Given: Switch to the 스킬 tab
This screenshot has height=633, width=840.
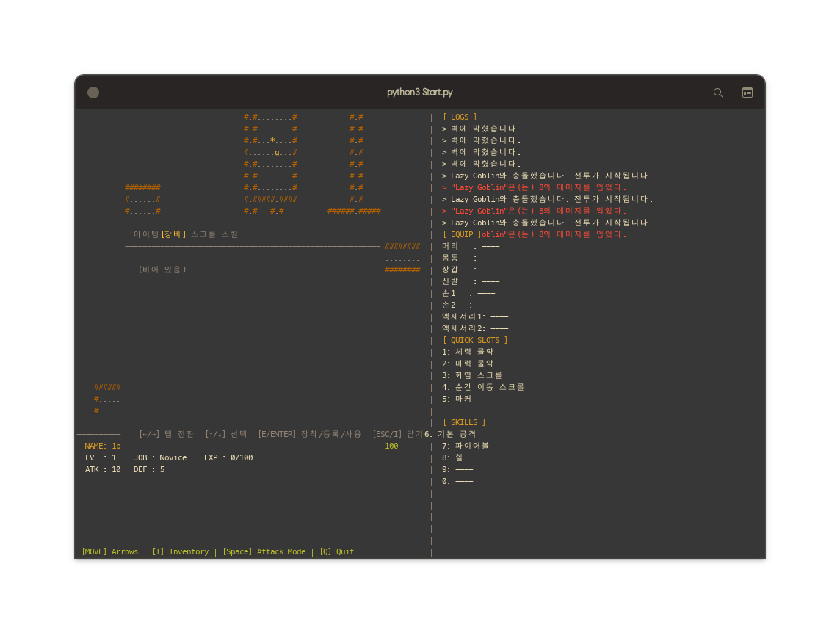Looking at the screenshot, I should tap(230, 234).
